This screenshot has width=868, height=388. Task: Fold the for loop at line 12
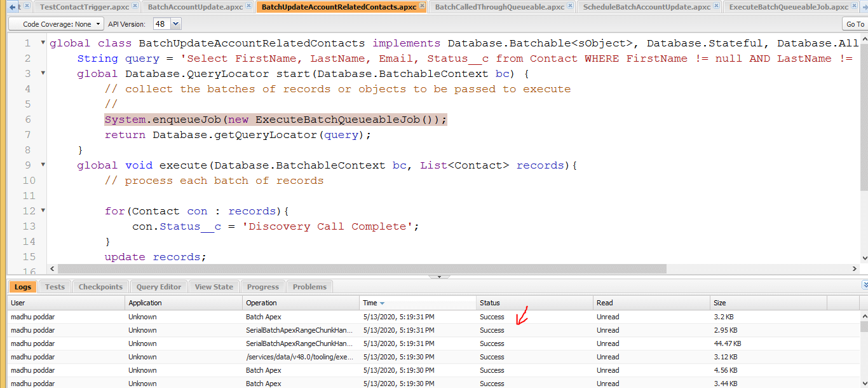(x=43, y=211)
